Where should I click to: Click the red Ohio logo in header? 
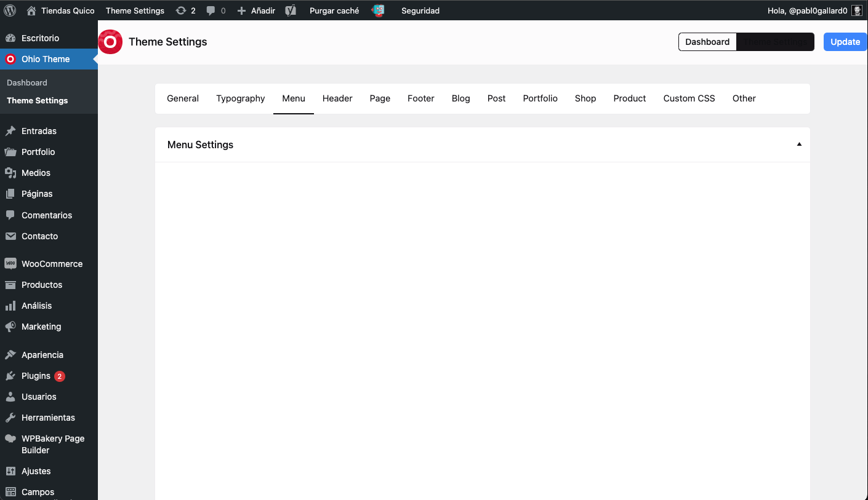click(x=110, y=42)
